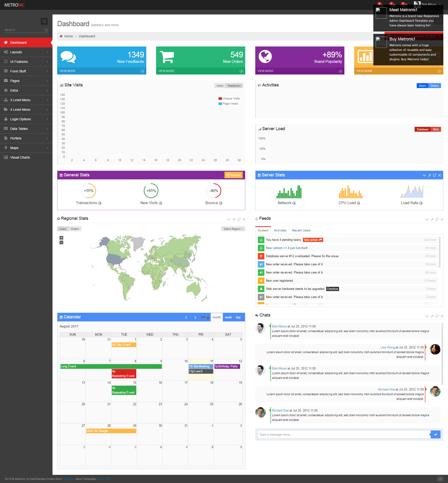448x483 pixels.
Task: Click the Transactions arrow circle icon
Action: pyautogui.click(x=100, y=203)
